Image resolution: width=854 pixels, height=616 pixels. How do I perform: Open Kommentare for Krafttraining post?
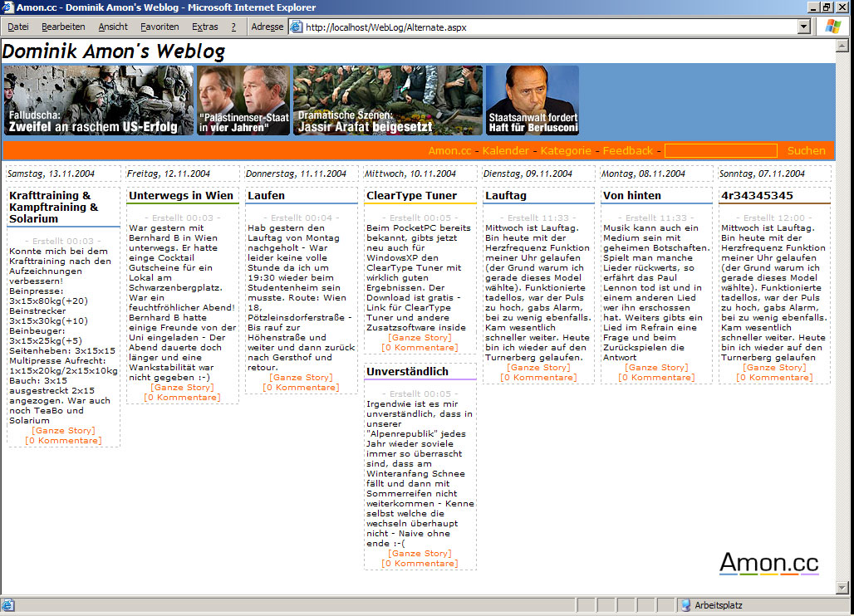click(x=63, y=440)
